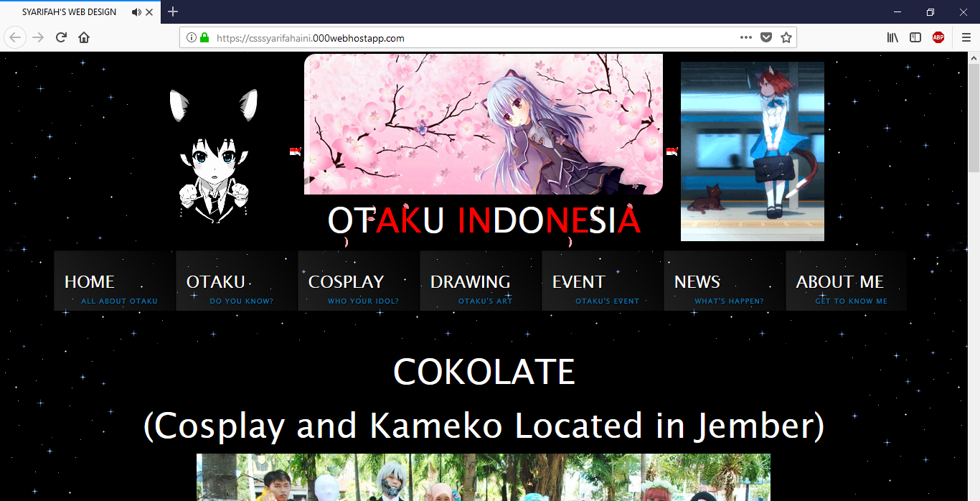Click the vertical scrollbar thumb
Image resolution: width=980 pixels, height=501 pixels.
coord(974,117)
